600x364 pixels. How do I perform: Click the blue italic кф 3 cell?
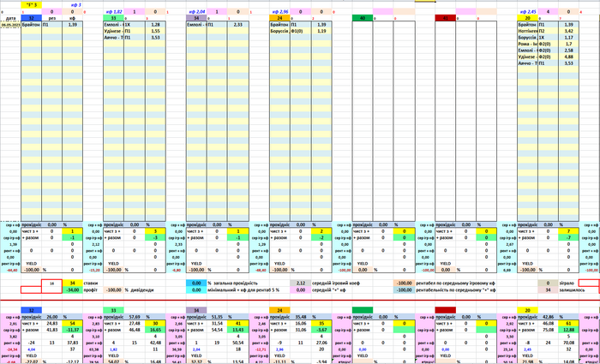coord(75,5)
